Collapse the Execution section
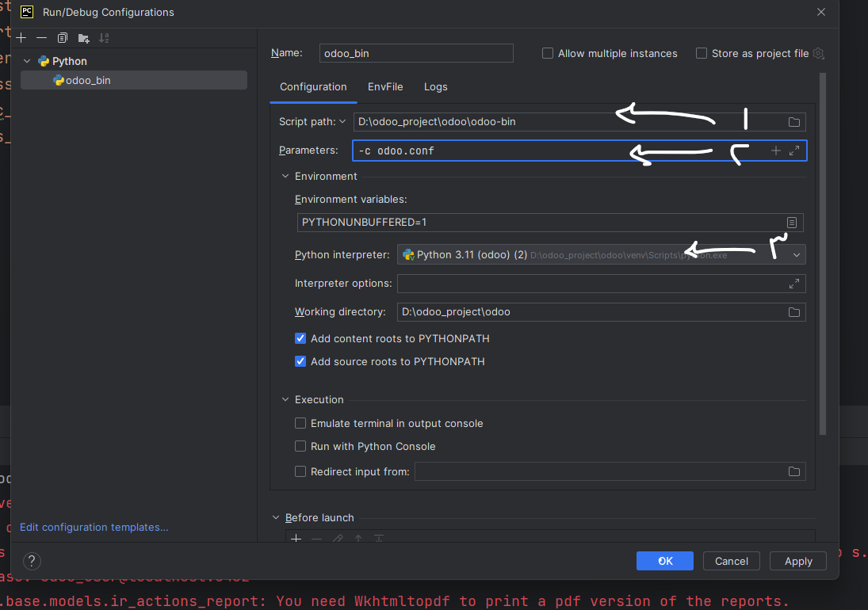The image size is (868, 610). tap(285, 399)
